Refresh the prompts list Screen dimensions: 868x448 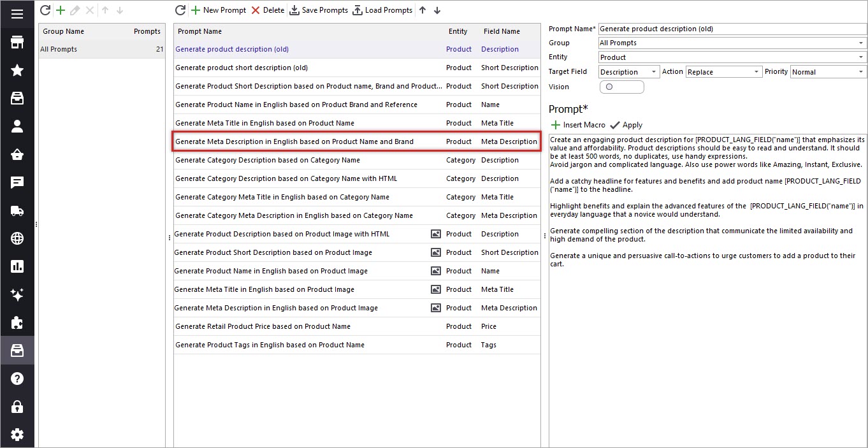click(x=180, y=10)
